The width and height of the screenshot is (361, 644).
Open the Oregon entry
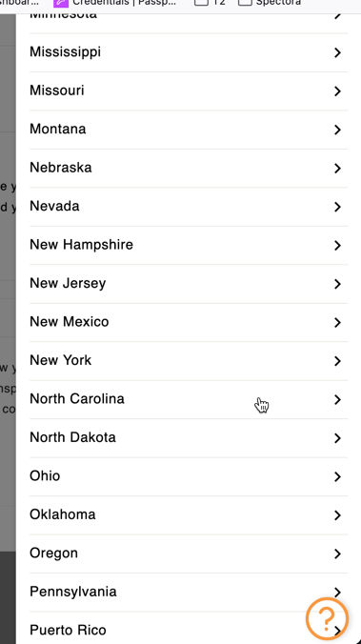pyautogui.click(x=189, y=554)
